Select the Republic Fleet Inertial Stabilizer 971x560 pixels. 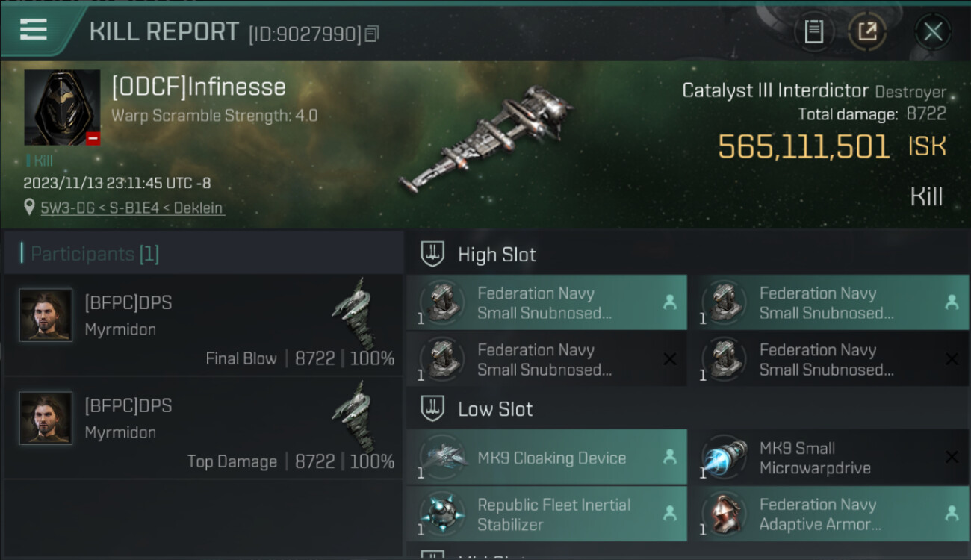pos(546,514)
